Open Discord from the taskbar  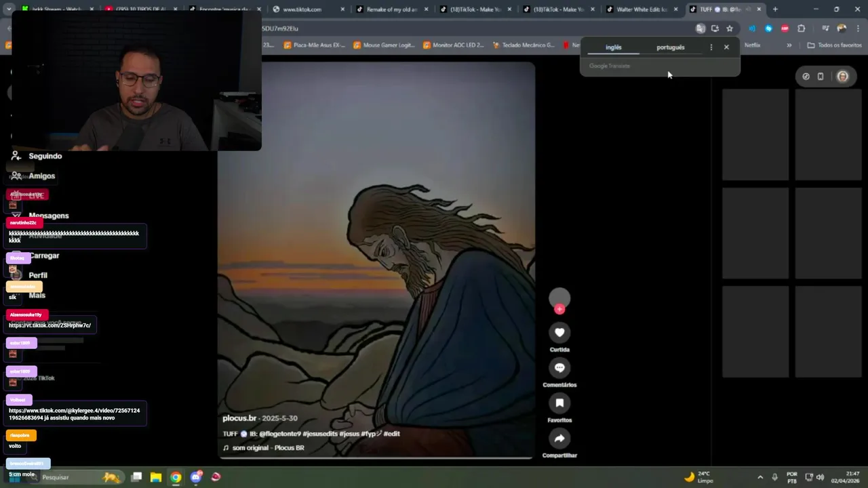196,477
